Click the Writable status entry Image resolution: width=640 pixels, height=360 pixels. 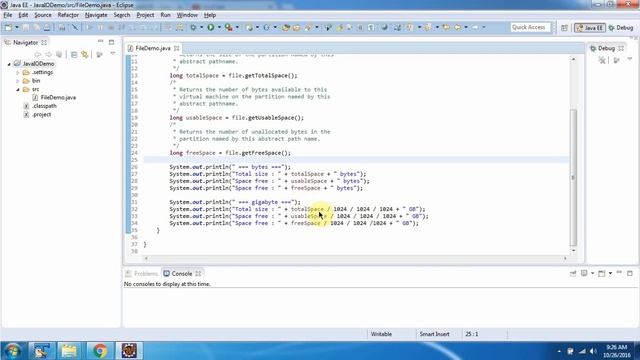tap(381, 334)
